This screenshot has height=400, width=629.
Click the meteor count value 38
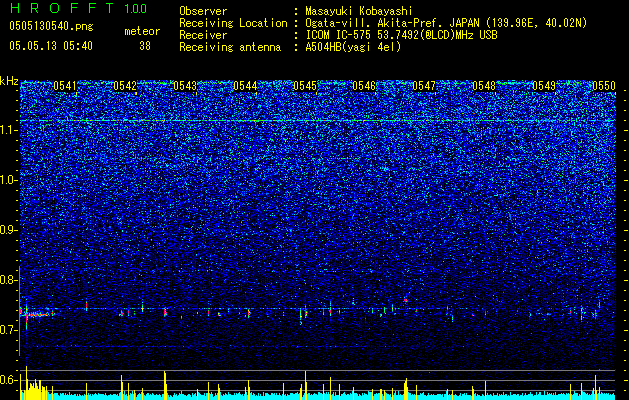(145, 46)
